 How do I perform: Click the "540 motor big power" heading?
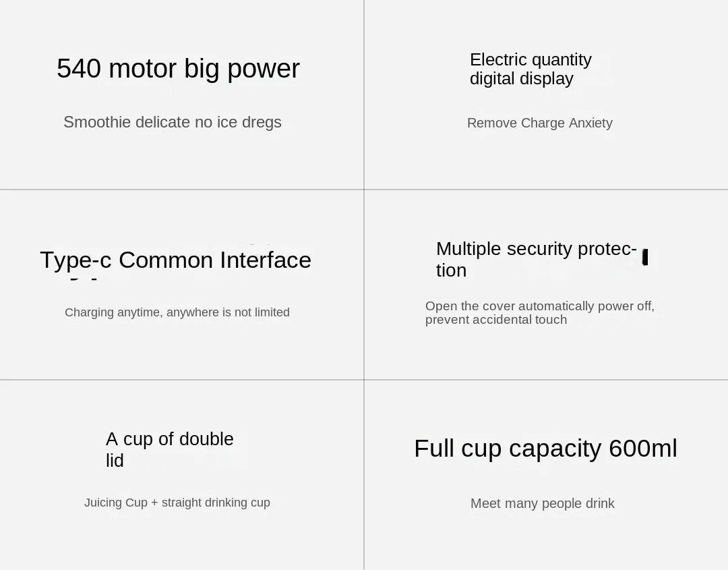[x=178, y=69]
